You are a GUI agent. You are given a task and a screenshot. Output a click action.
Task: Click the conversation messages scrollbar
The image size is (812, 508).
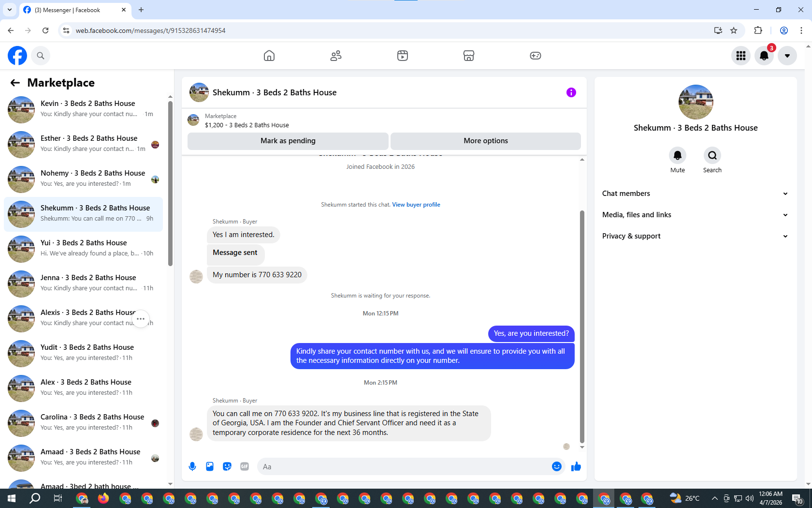point(582,327)
